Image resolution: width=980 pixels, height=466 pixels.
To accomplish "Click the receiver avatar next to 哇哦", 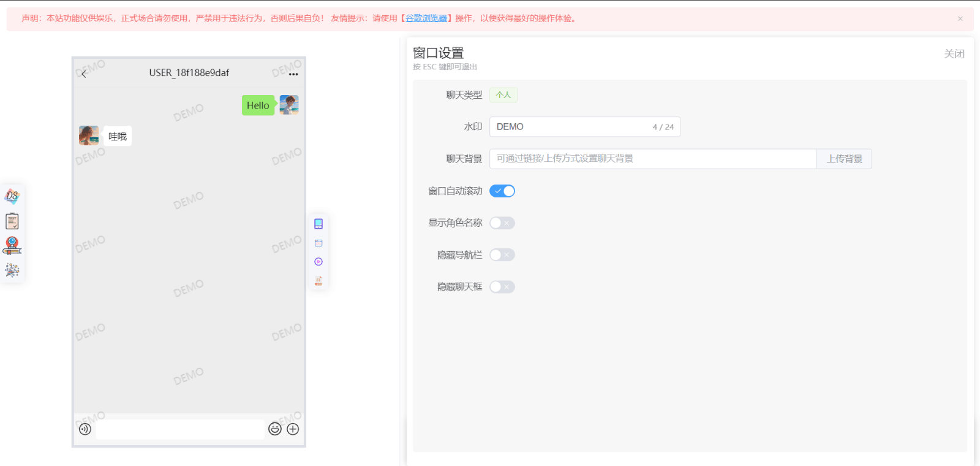I will [89, 136].
